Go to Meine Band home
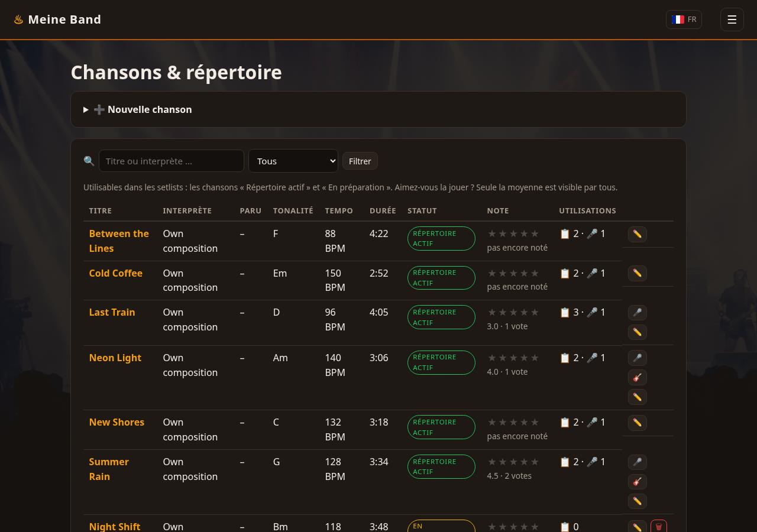757x532 pixels. (x=57, y=20)
